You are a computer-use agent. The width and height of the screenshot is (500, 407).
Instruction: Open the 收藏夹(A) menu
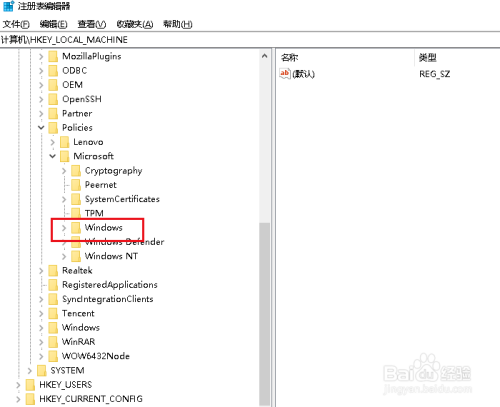pos(135,24)
